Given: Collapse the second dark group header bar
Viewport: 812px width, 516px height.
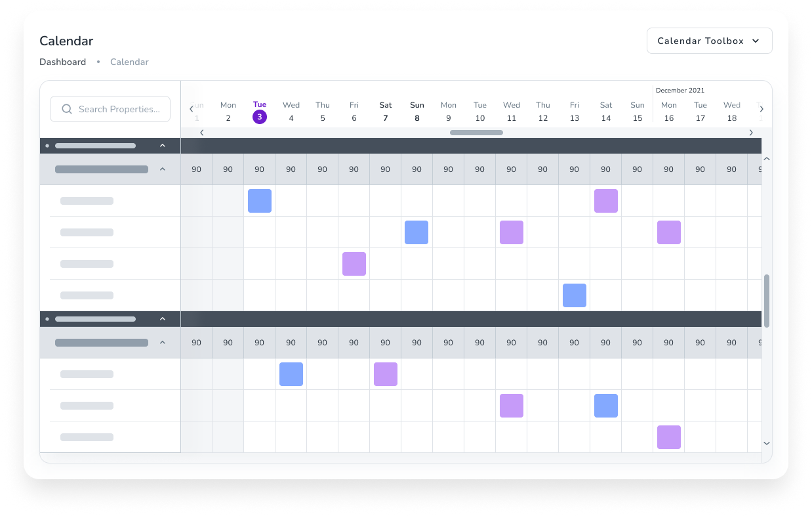Looking at the screenshot, I should pos(163,319).
